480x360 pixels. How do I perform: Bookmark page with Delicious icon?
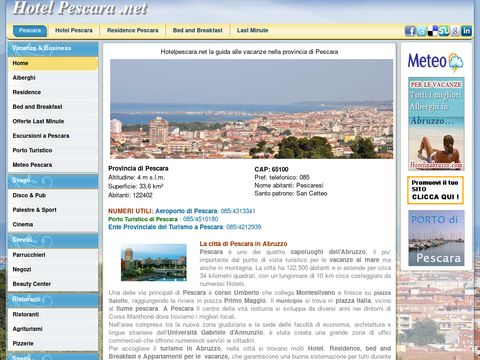[433, 31]
